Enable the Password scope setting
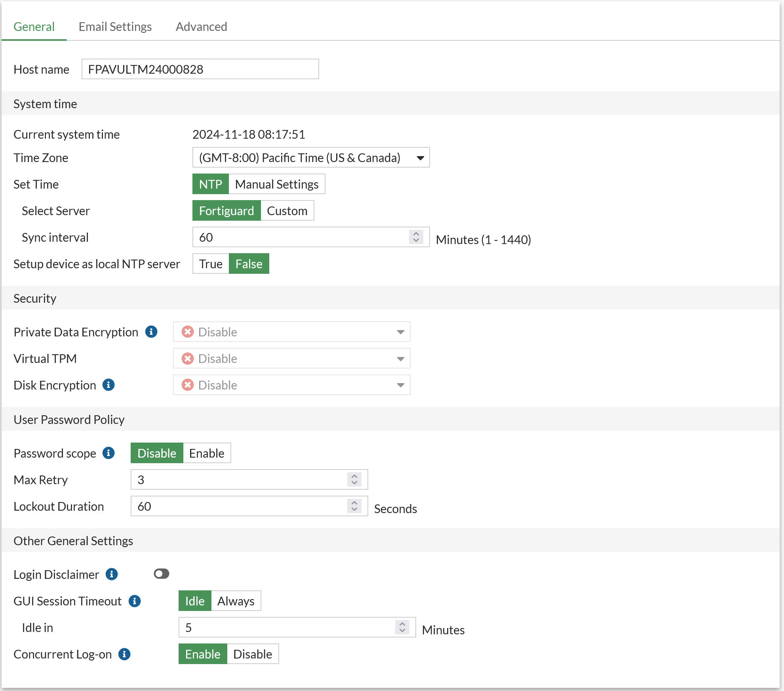The height and width of the screenshot is (691, 784). (x=206, y=453)
